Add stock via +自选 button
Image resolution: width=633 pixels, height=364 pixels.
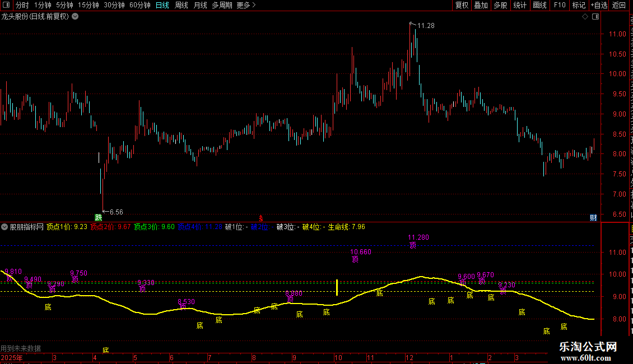click(599, 5)
